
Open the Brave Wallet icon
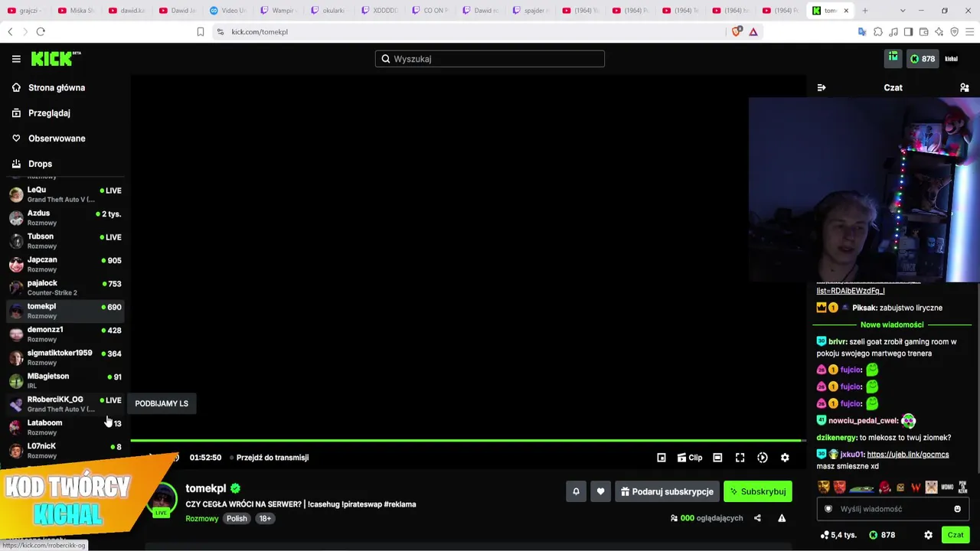tap(924, 31)
